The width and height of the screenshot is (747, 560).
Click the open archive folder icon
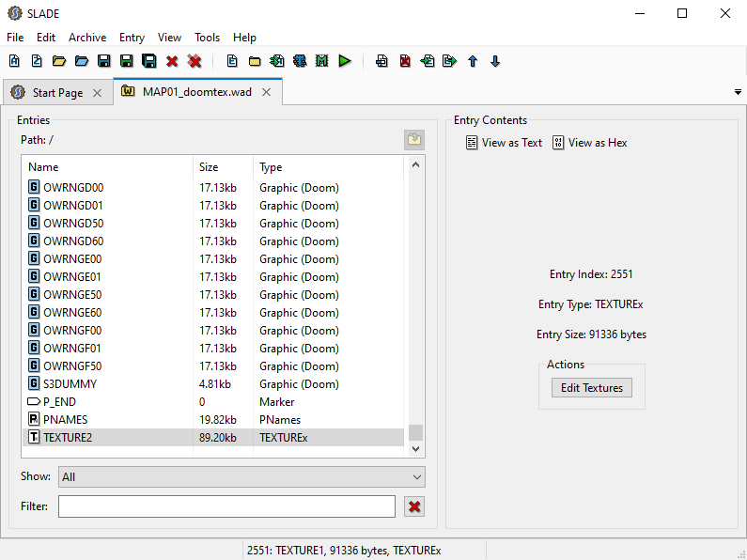[58, 61]
